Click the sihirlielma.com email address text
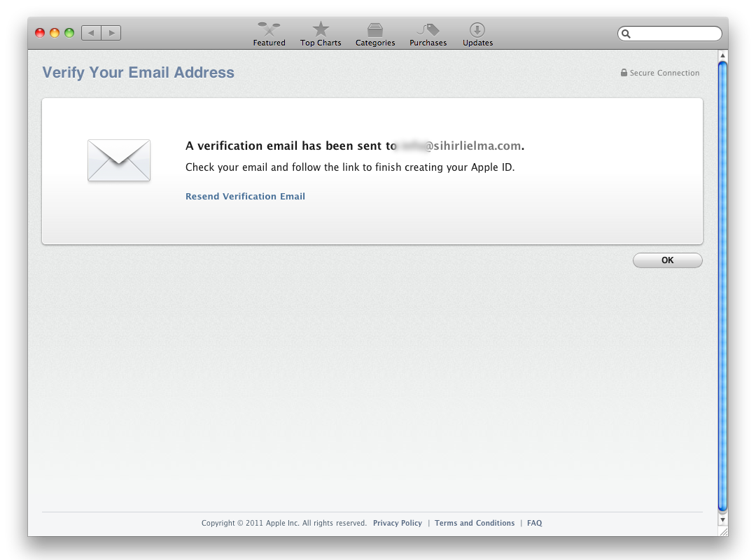 click(459, 146)
